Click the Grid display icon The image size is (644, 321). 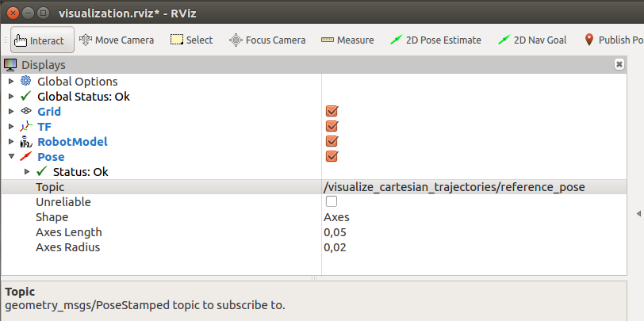click(x=25, y=111)
